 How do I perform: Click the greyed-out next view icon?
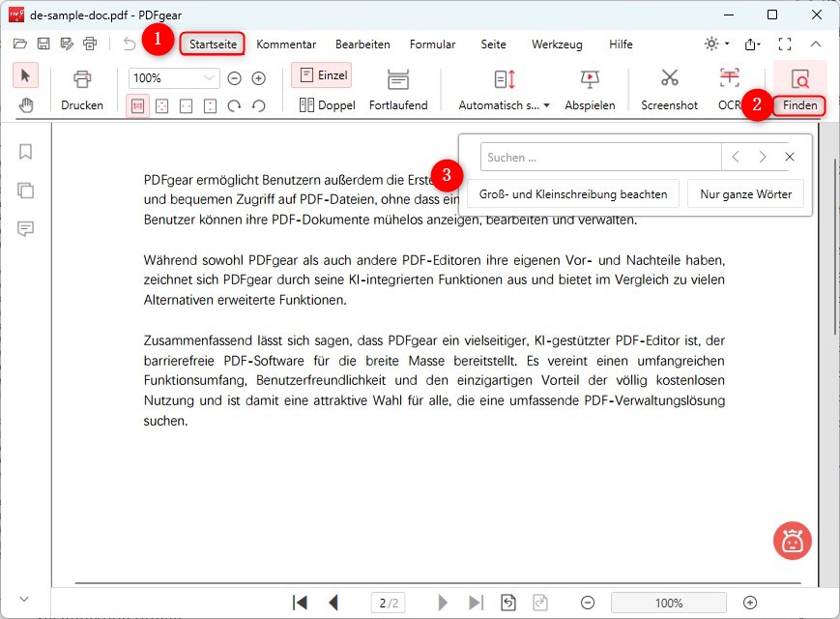[x=540, y=603]
